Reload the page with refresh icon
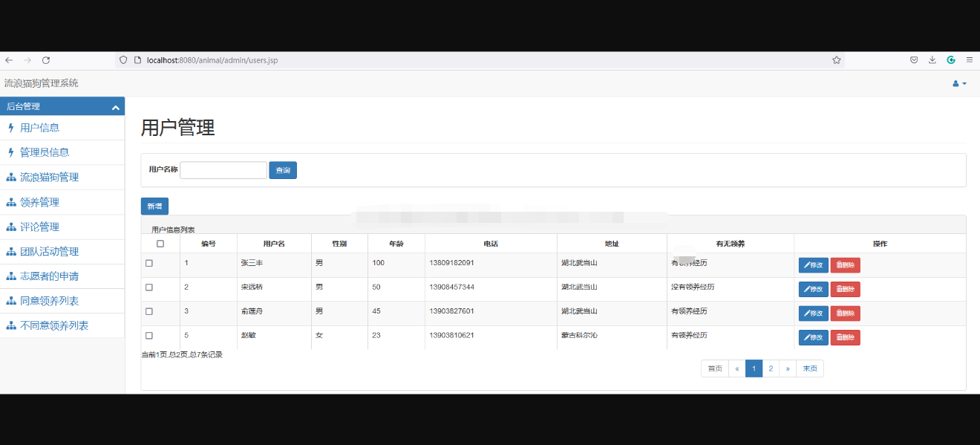980x445 pixels. (46, 60)
